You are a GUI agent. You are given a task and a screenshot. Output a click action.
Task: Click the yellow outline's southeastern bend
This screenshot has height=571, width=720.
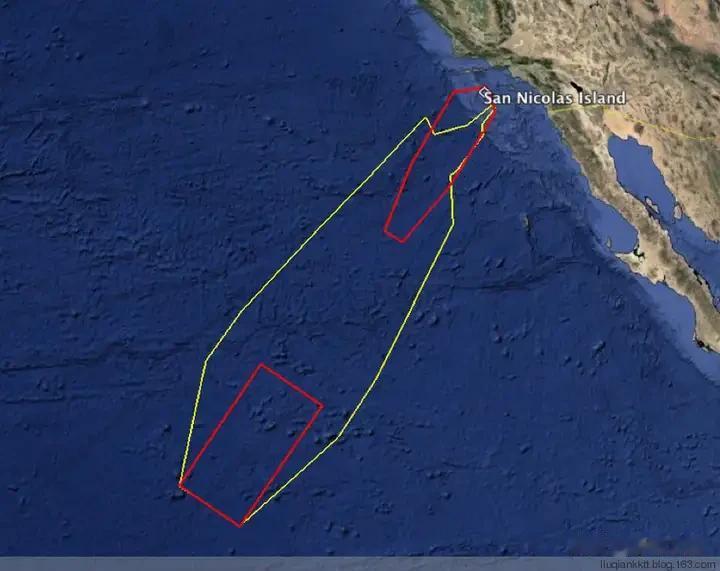coord(339,436)
